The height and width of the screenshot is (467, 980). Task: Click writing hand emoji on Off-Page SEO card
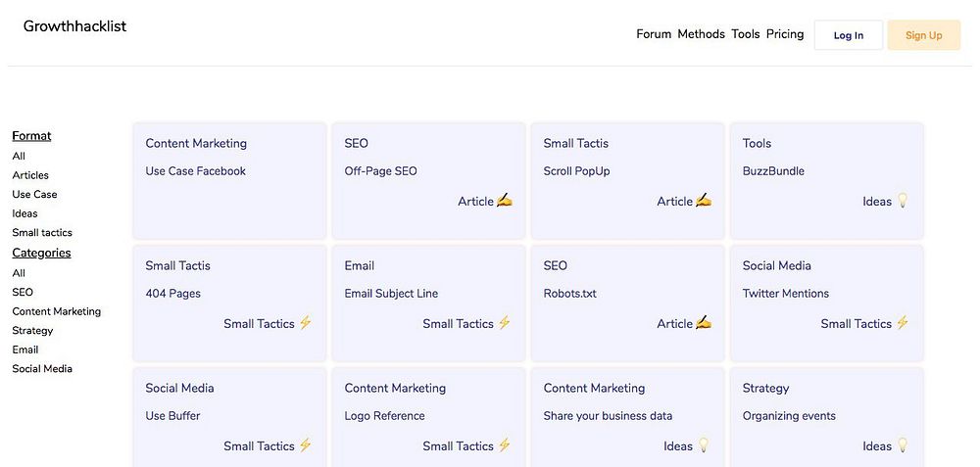[x=505, y=201]
